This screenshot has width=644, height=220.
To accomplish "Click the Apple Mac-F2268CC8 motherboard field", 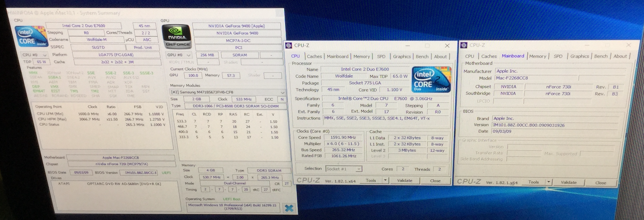I will point(120,158).
